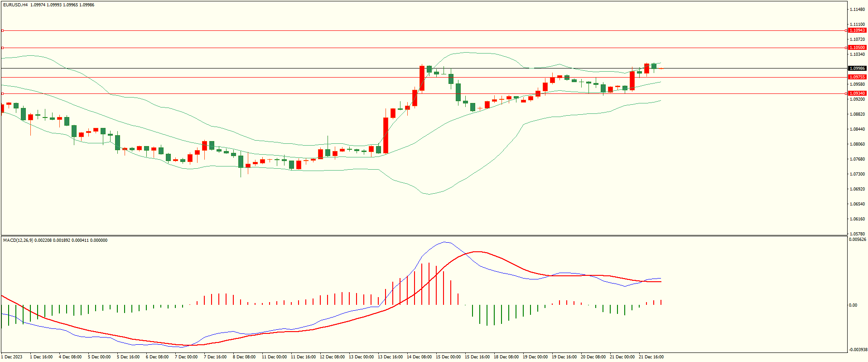Click the 18 Dec 08:00 time label
The image size is (868, 362).
click(506, 357)
